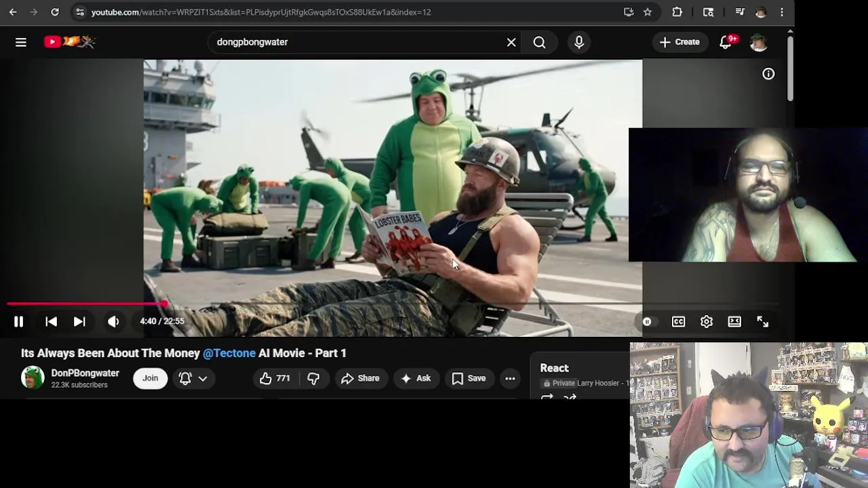Skip to the next playlist video

[x=79, y=322]
